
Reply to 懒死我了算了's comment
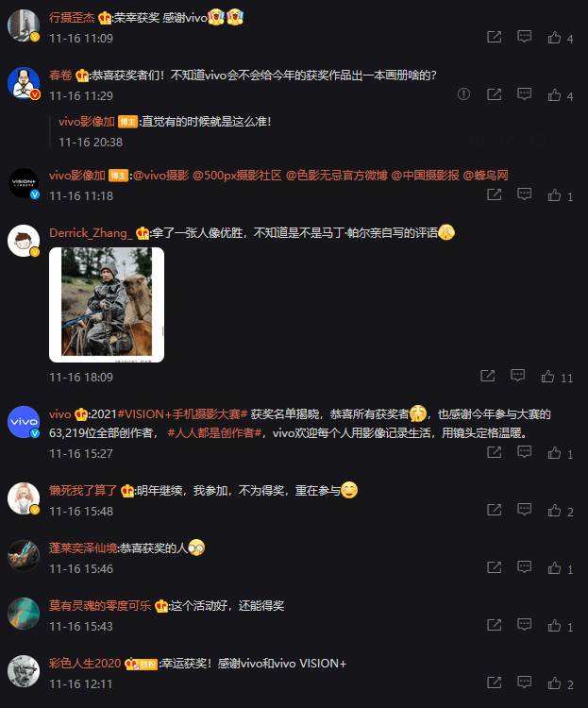[524, 510]
